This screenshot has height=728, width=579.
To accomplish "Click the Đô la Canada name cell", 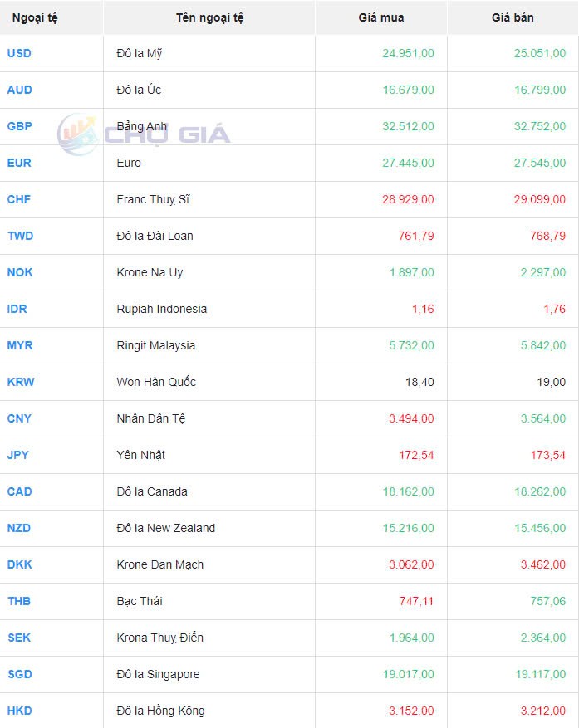I will coord(152,491).
